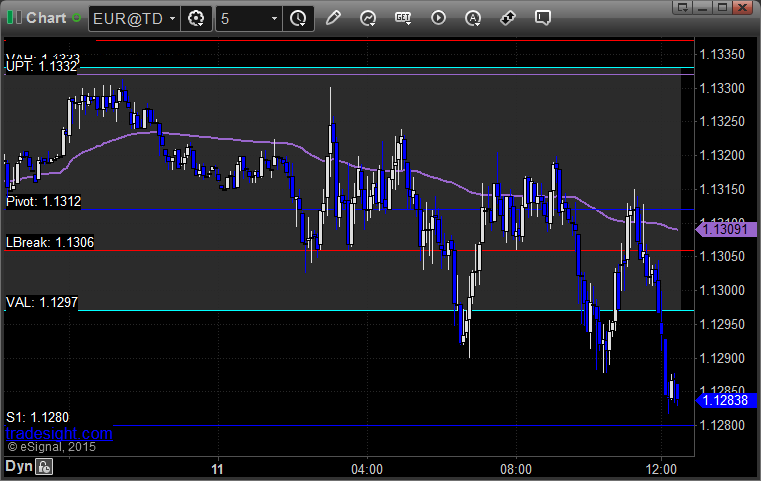Image resolution: width=761 pixels, height=481 pixels.
Task: Click the 12:00 time axis label
Action: pyautogui.click(x=661, y=469)
